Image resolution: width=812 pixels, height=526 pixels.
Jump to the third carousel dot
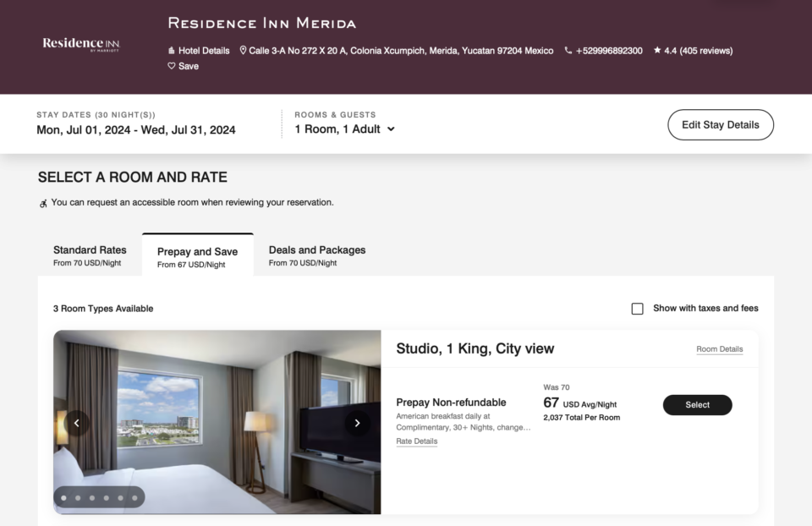coord(91,497)
